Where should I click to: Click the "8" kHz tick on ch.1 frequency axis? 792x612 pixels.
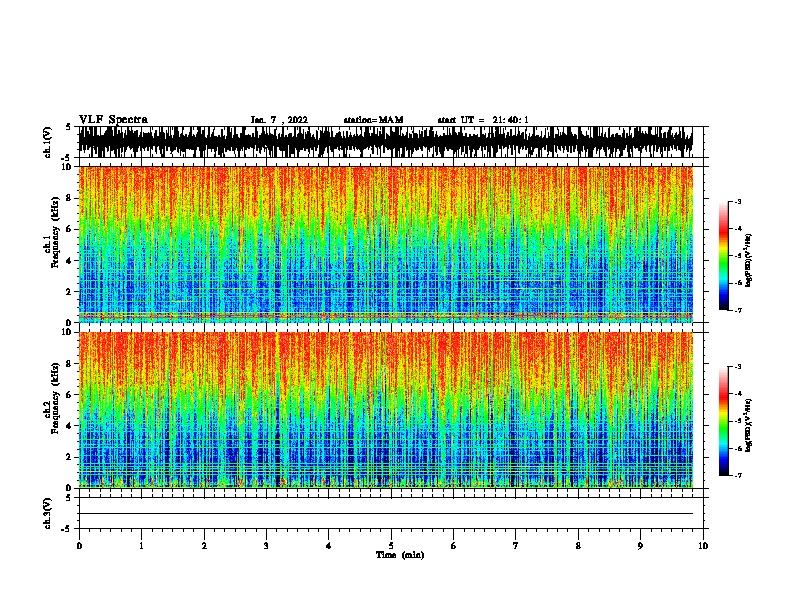pyautogui.click(x=70, y=198)
